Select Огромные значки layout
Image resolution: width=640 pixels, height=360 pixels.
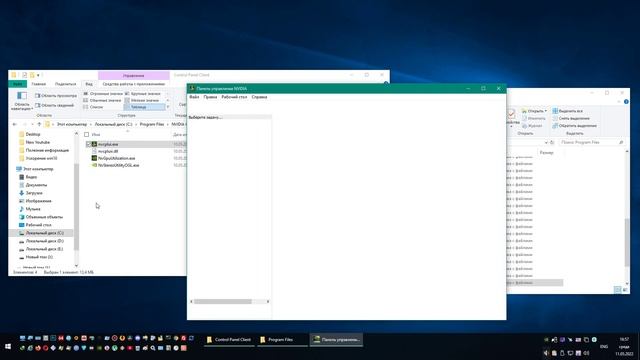102,94
